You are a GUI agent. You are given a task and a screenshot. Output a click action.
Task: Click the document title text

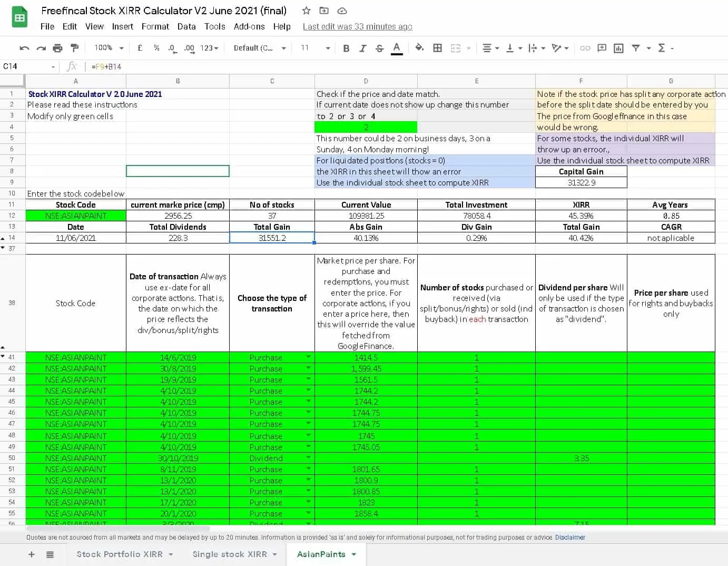pos(164,11)
